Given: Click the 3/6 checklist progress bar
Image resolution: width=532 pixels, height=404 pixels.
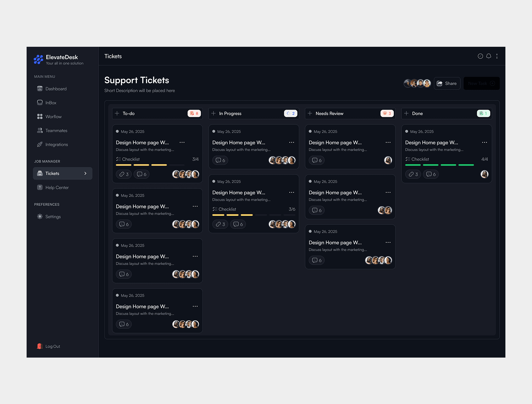Looking at the screenshot, I should pos(254,215).
